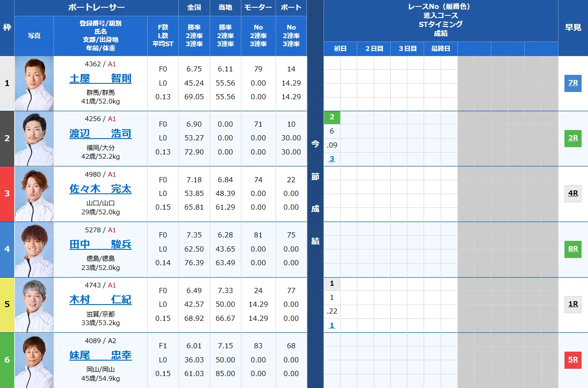Open result link 3 for 渡辺's first day
Image resolution: width=588 pixels, height=388 pixels.
(332, 159)
